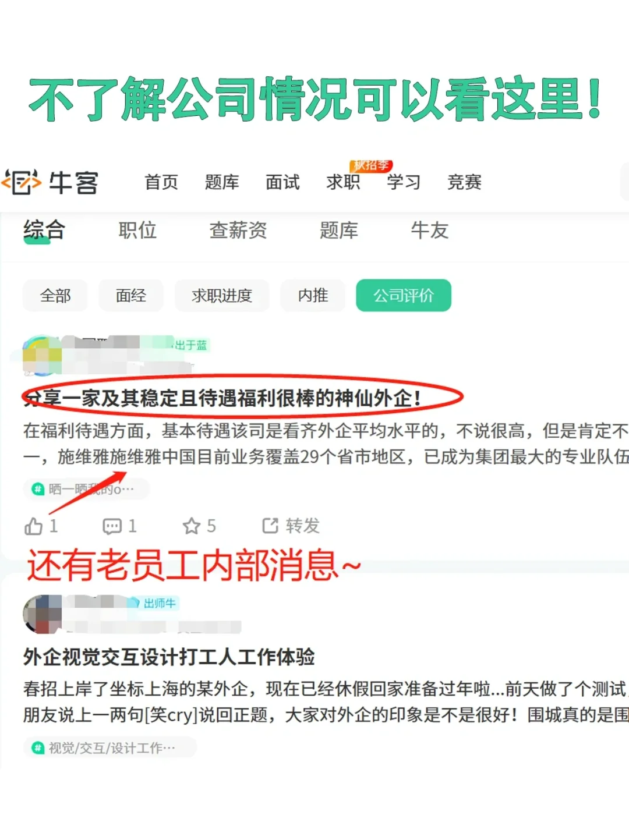Switch to the 职位 tab
Screen dimensions: 629x840
coord(137,231)
